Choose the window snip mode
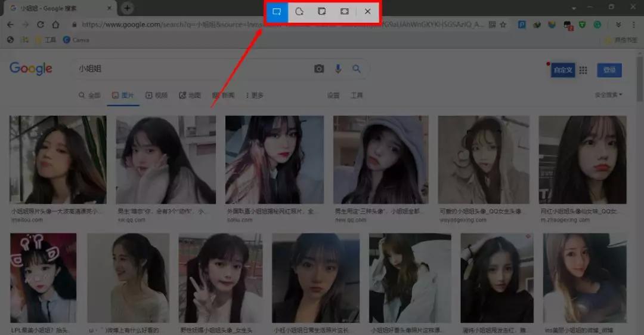644x335 pixels. (x=322, y=11)
